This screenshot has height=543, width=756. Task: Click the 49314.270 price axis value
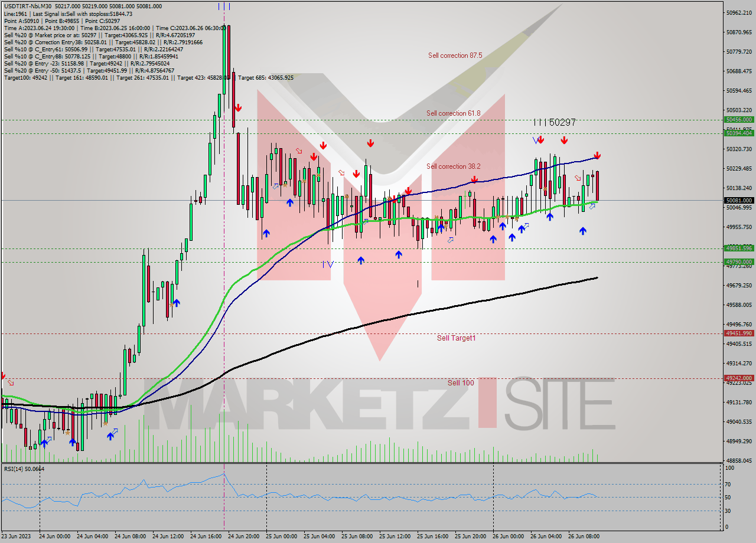tap(739, 363)
